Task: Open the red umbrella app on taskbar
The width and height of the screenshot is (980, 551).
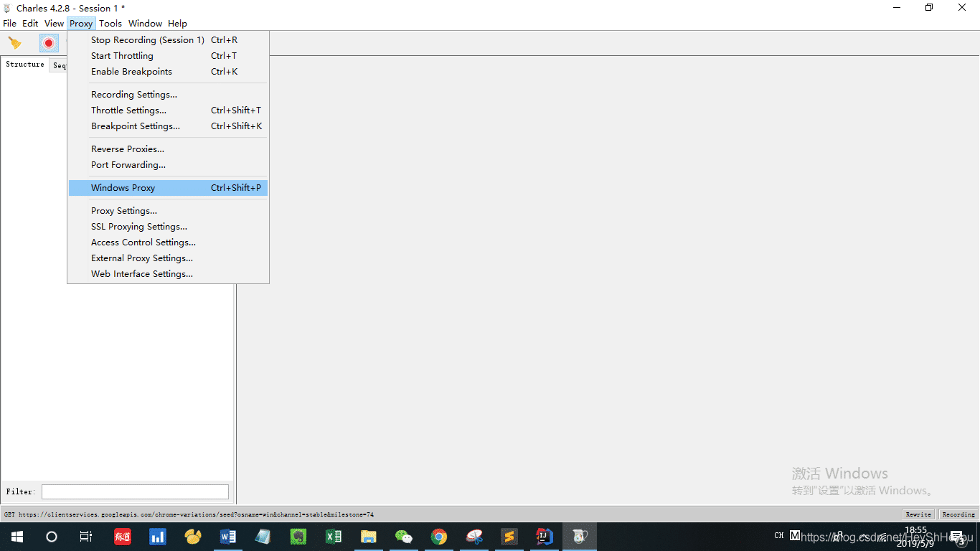Action: click(474, 537)
